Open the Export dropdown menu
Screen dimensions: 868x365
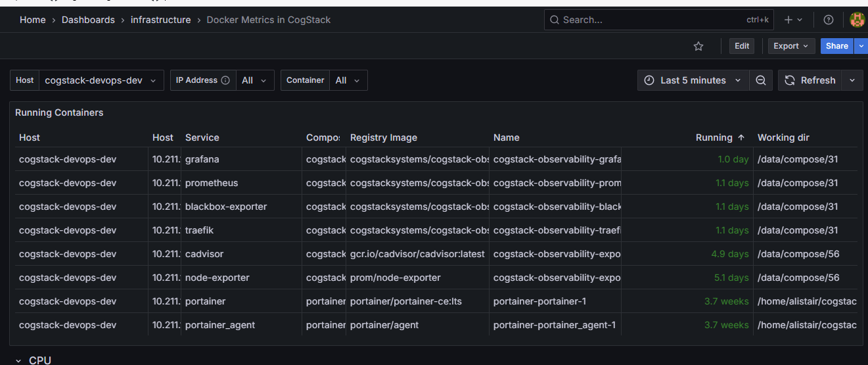pos(791,46)
